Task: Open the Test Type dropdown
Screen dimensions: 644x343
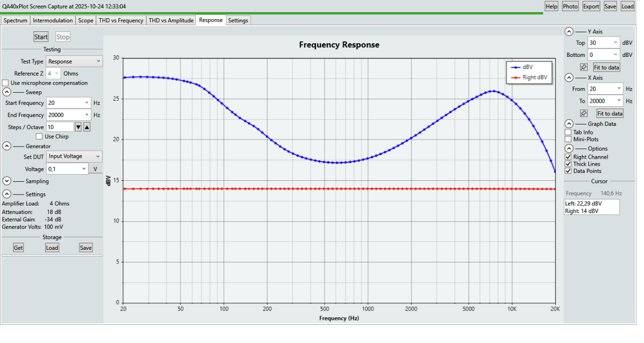Action: click(x=74, y=61)
